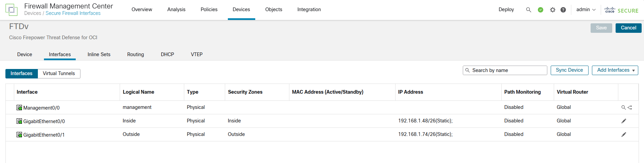Click the help question mark icon
The width and height of the screenshot is (644, 163).
(563, 10)
